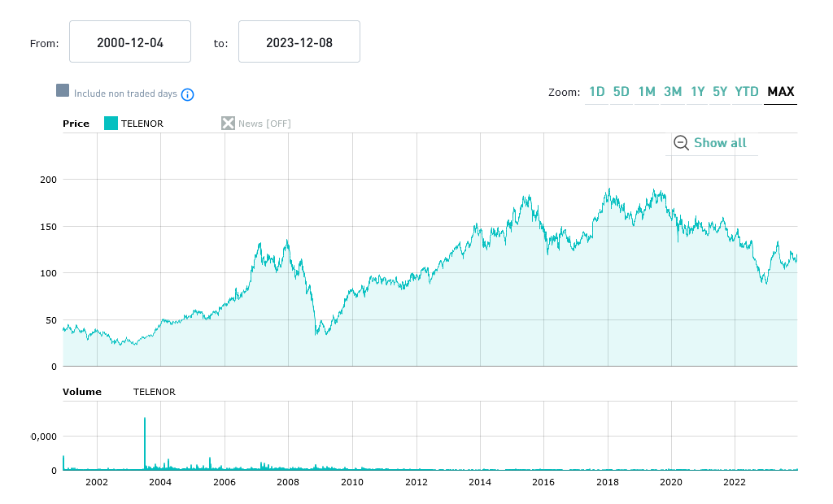This screenshot has width=833, height=504.
Task: Click the TELENOR teal price legend swatch
Action: (111, 124)
